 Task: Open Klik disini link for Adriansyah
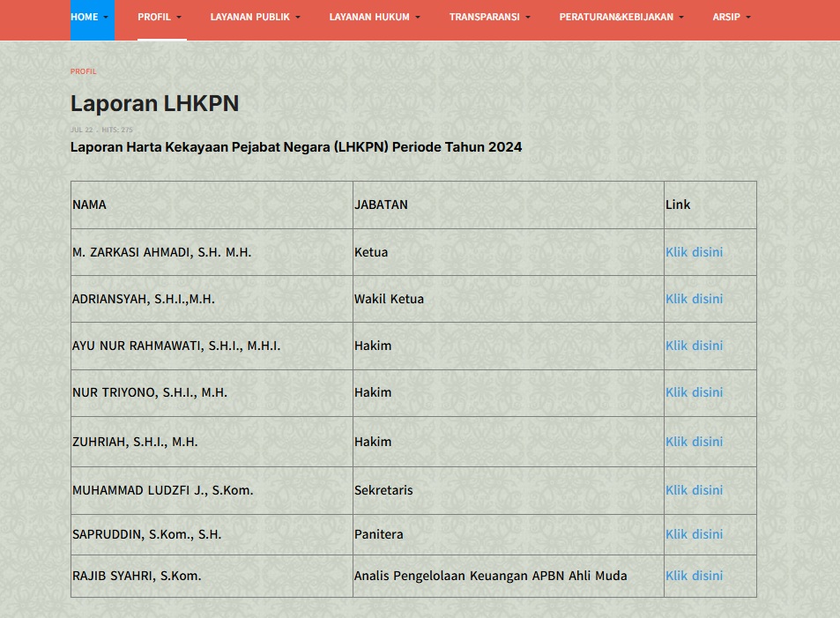694,299
